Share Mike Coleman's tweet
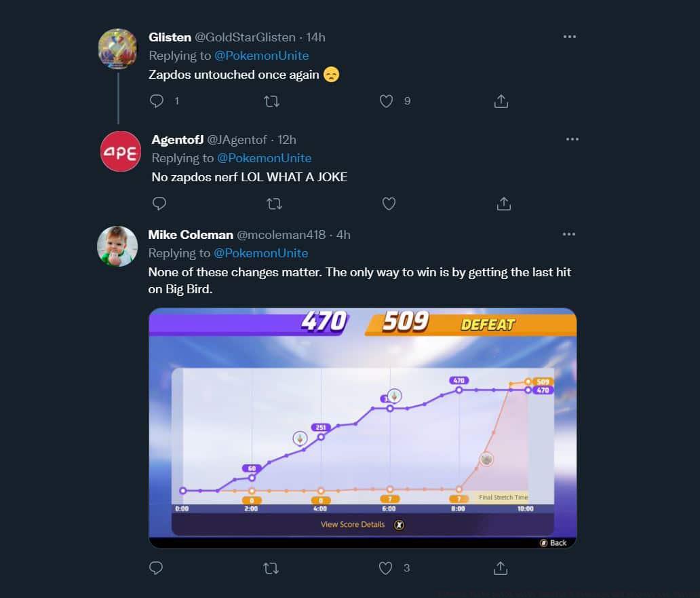Screen dimensions: 700x598 (x=501, y=568)
